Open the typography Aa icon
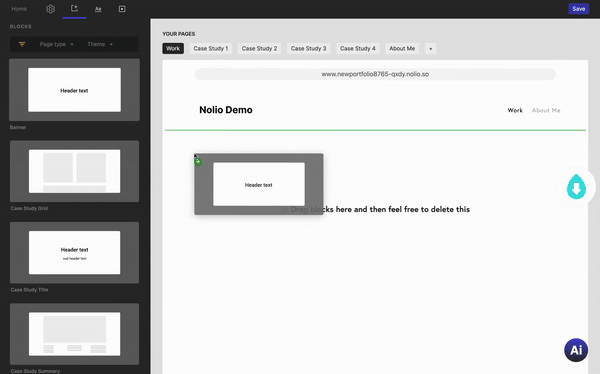Viewport: 600px width, 374px height. tap(98, 9)
